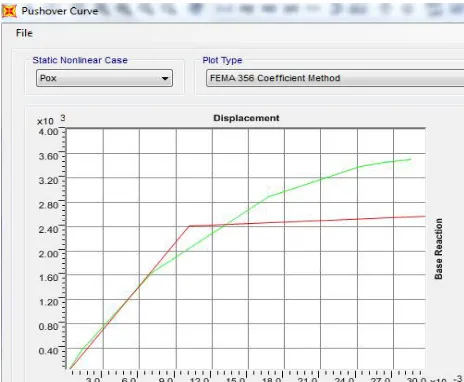Click the Static Nonlinear Case group label
Viewport: 464px width, 382px height.
(x=80, y=60)
